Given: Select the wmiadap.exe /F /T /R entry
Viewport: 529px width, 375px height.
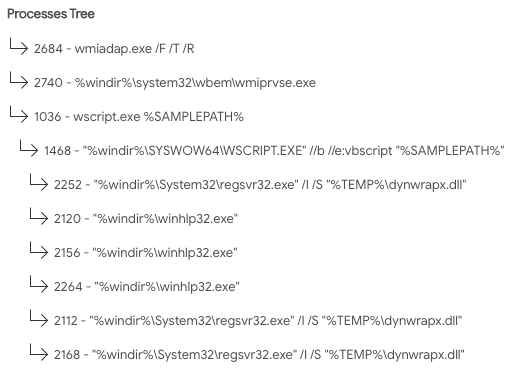Looking at the screenshot, I should [x=114, y=49].
